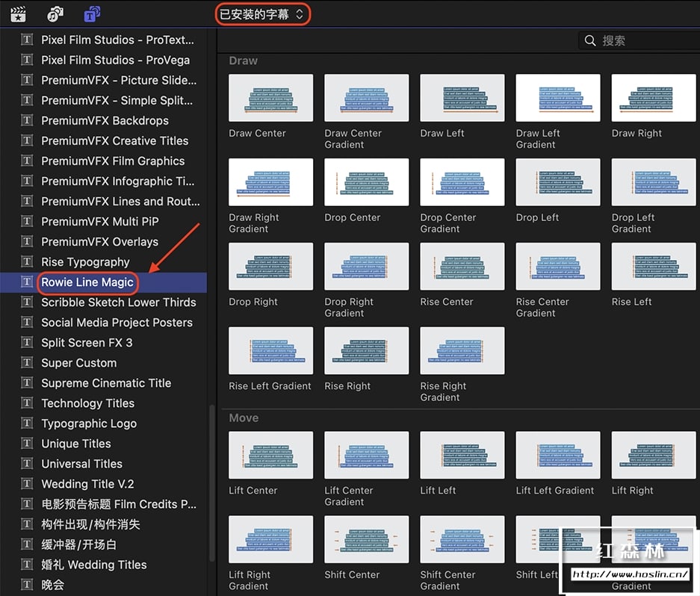Select the Titles and Generators browser icon
This screenshot has width=700, height=596.
tap(92, 14)
